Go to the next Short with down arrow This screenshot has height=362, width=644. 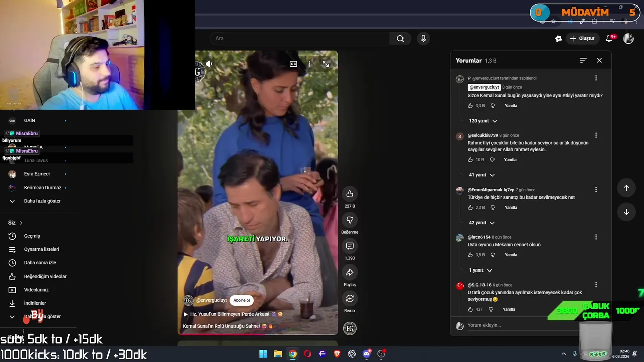626,212
